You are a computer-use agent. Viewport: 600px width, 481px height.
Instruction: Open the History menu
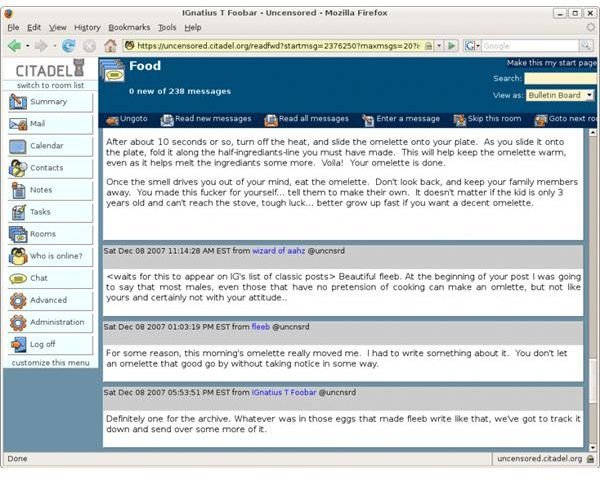(87, 28)
